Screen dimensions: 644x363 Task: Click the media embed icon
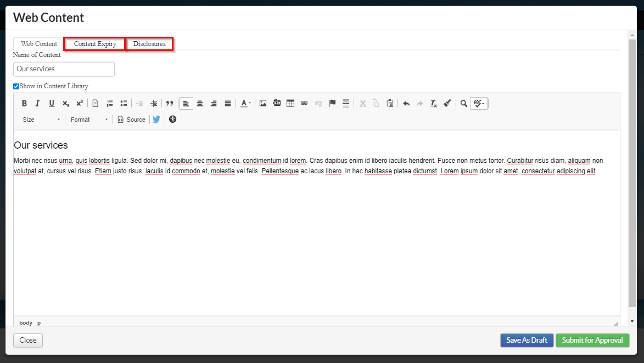coord(277,103)
